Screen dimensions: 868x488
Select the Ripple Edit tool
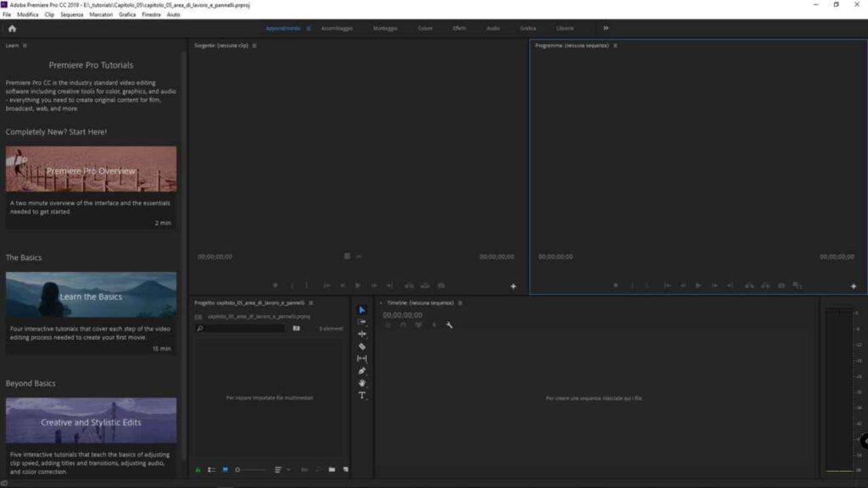(362, 334)
